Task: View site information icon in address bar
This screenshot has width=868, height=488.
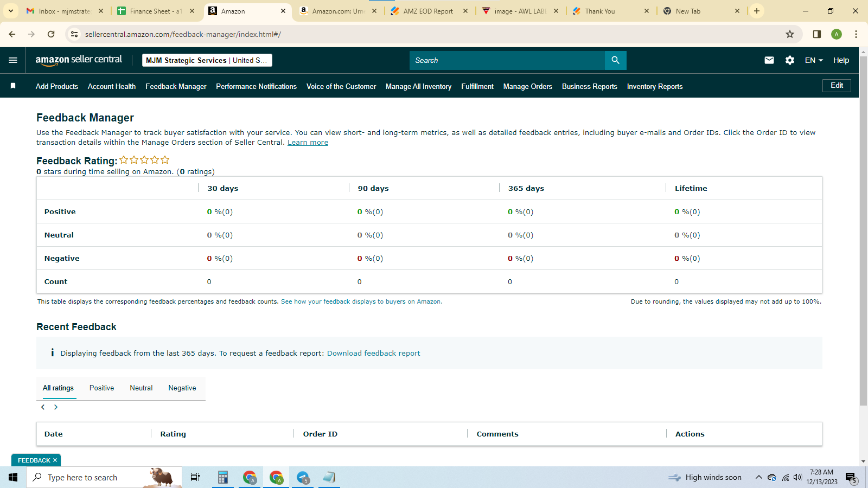Action: point(74,34)
